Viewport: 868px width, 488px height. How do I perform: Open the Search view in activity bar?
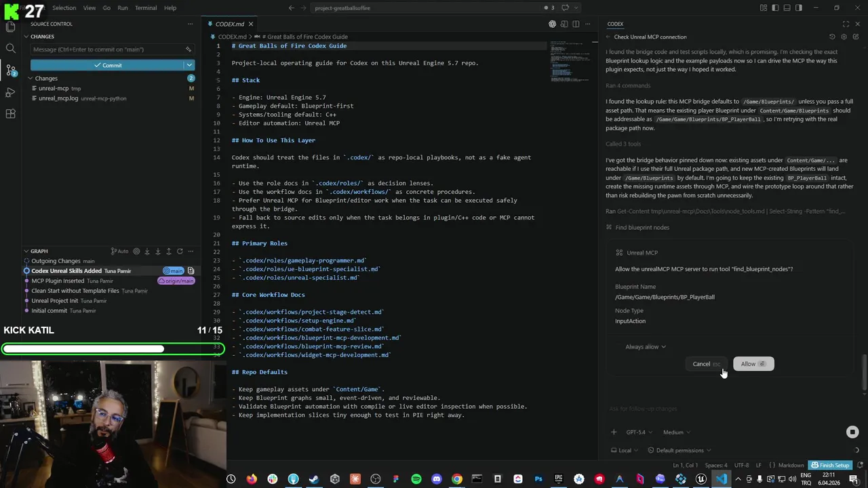10,48
